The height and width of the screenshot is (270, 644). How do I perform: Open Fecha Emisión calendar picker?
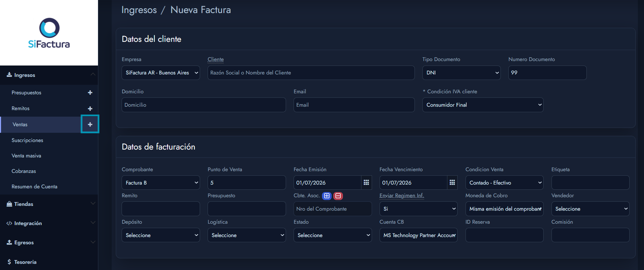(x=366, y=183)
